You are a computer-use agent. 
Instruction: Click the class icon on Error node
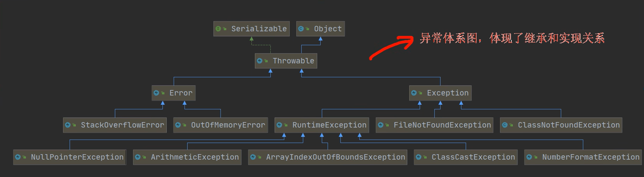click(x=157, y=93)
